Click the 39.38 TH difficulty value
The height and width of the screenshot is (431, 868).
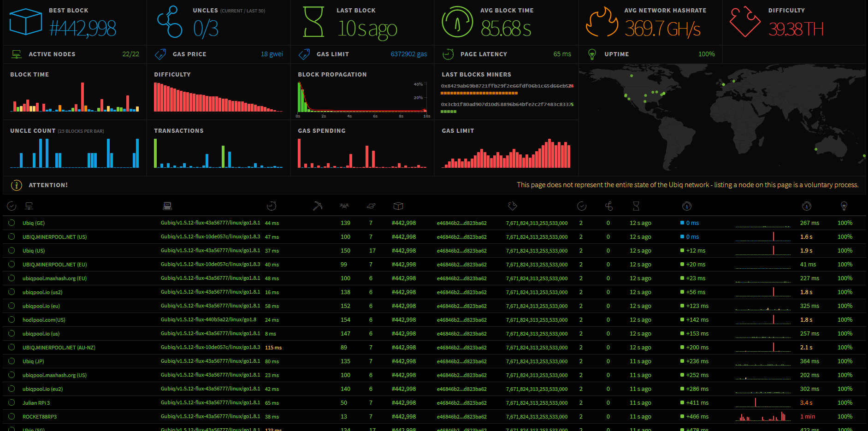pos(796,29)
